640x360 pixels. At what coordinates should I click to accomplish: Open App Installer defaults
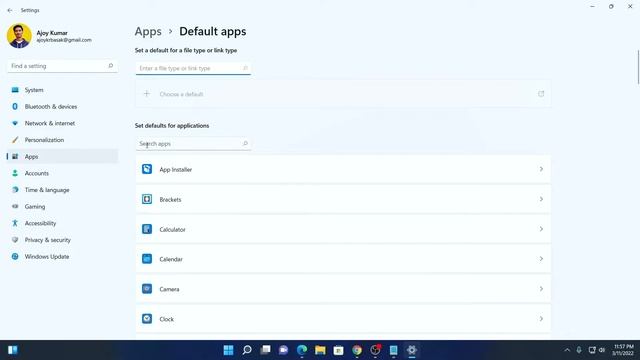coord(343,169)
